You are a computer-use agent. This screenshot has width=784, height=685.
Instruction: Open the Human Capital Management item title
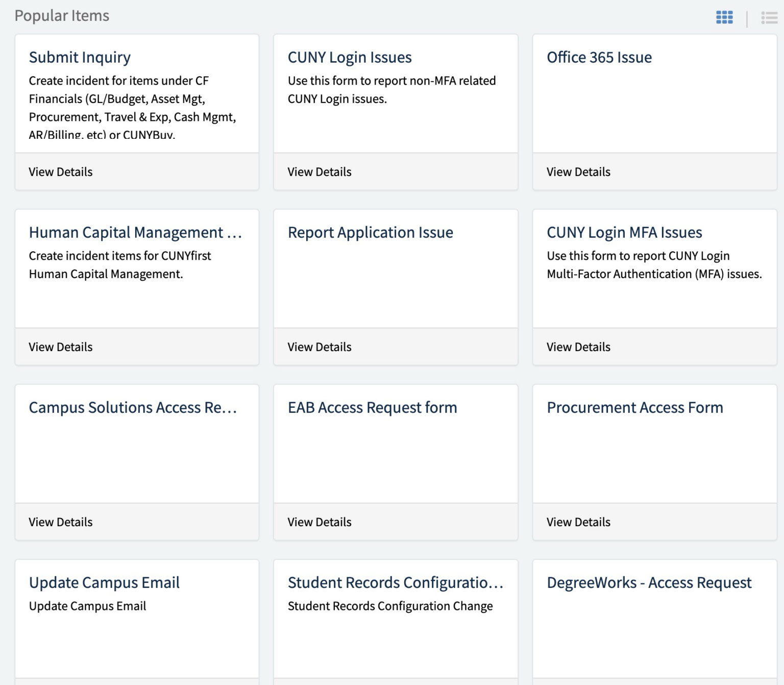pyautogui.click(x=135, y=232)
